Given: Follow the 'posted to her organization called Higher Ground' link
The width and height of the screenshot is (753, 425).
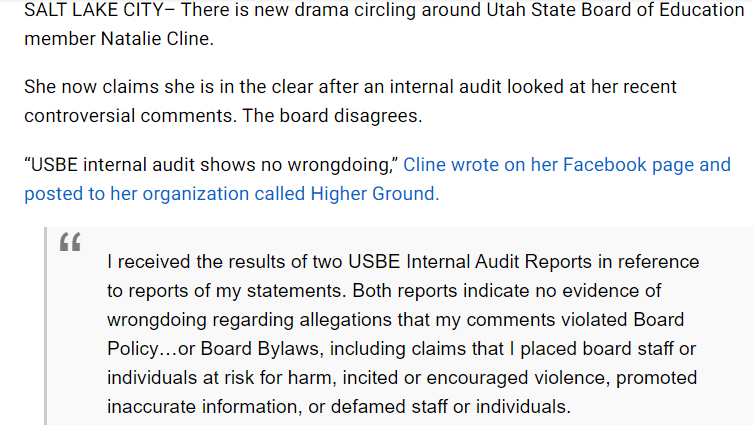Looking at the screenshot, I should (x=231, y=194).
